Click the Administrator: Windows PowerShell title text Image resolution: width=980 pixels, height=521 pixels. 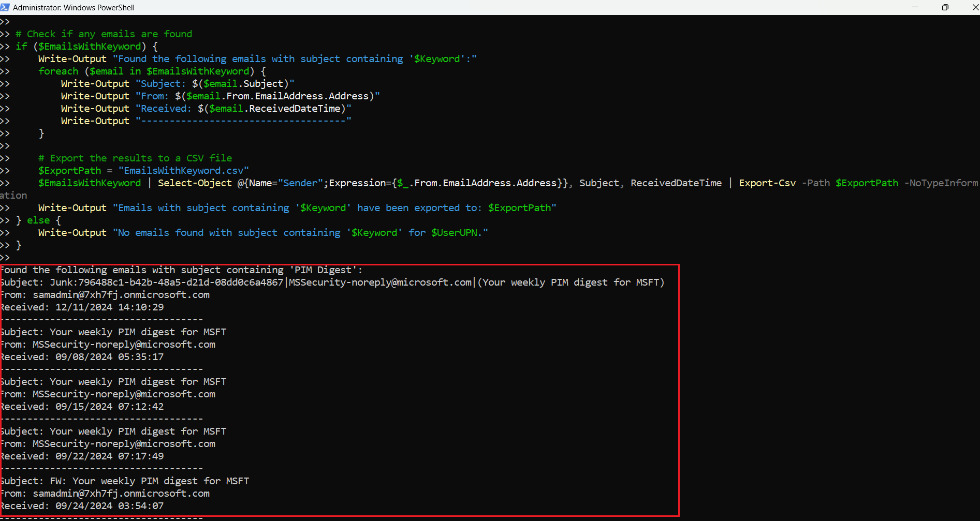pyautogui.click(x=74, y=7)
